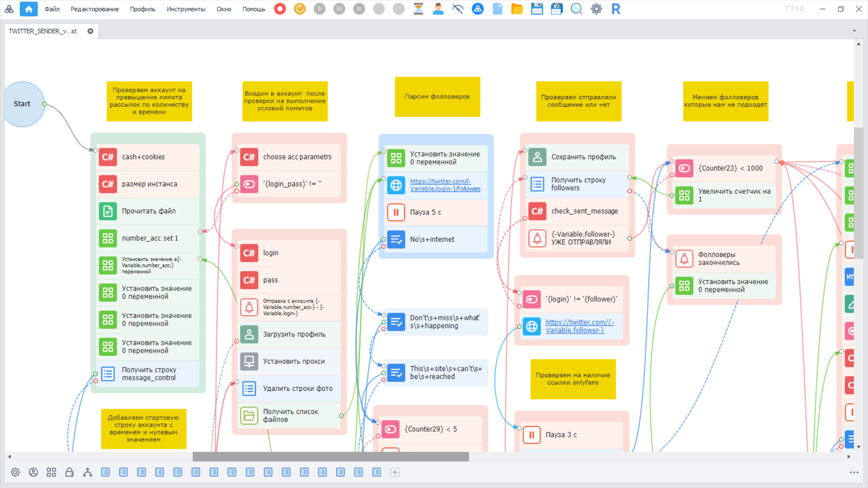Click the twitter.com Variable.follower link
This screenshot has width=868, height=488.
[580, 326]
